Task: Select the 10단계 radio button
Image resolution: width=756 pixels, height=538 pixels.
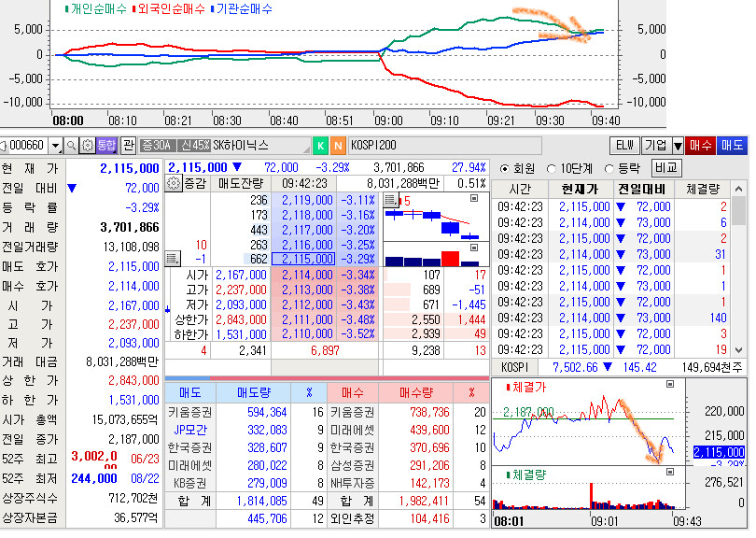Action: [551, 169]
